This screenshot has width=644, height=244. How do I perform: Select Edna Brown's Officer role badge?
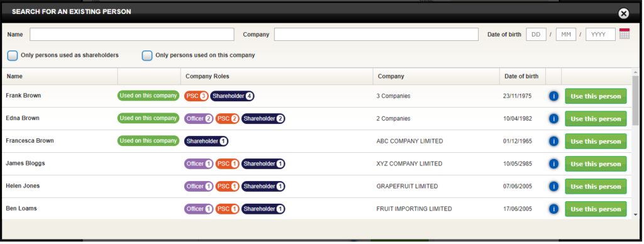[199, 119]
